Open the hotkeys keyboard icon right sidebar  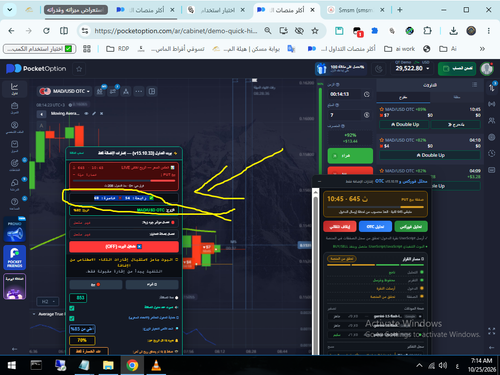[492, 170]
